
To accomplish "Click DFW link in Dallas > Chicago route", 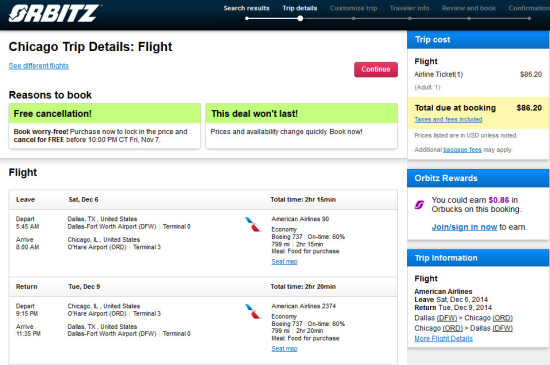I will point(447,318).
